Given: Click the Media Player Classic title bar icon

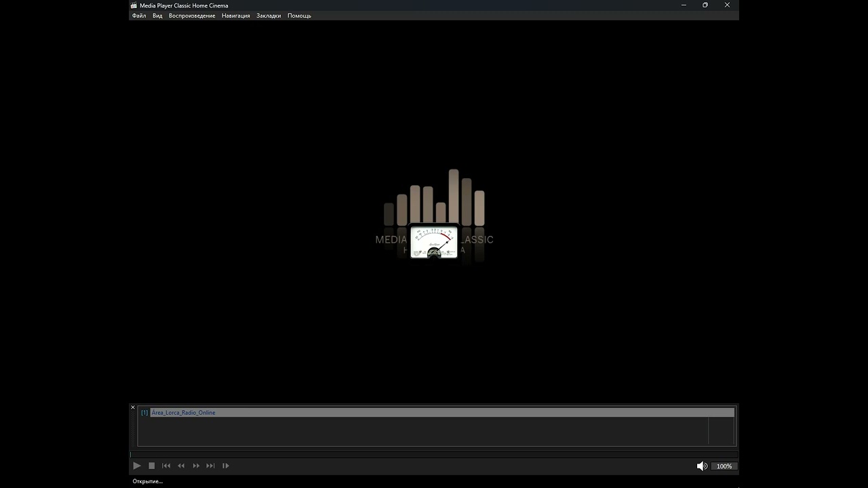Looking at the screenshot, I should pyautogui.click(x=134, y=5).
